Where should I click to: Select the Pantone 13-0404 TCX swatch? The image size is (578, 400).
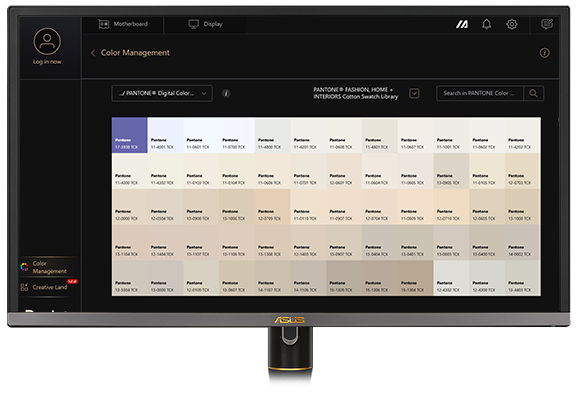(380, 243)
